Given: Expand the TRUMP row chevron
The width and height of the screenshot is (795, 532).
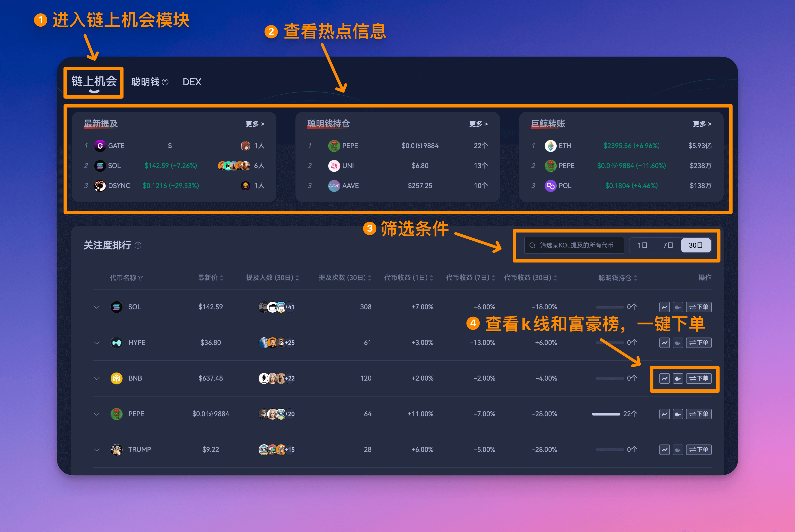Looking at the screenshot, I should [x=97, y=450].
